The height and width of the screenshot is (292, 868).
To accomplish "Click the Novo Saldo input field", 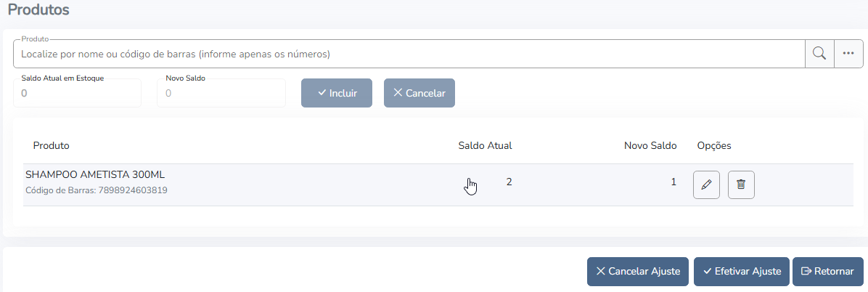I will [x=221, y=93].
